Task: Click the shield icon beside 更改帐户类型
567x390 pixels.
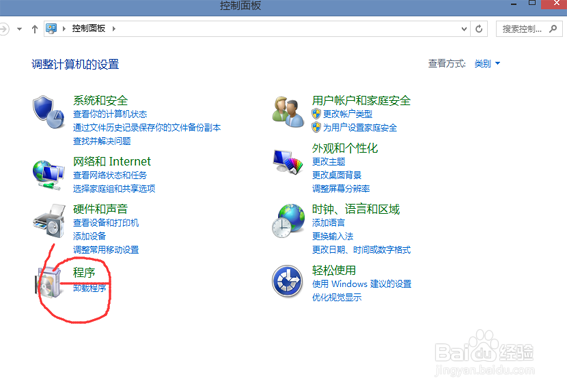Action: pos(316,114)
